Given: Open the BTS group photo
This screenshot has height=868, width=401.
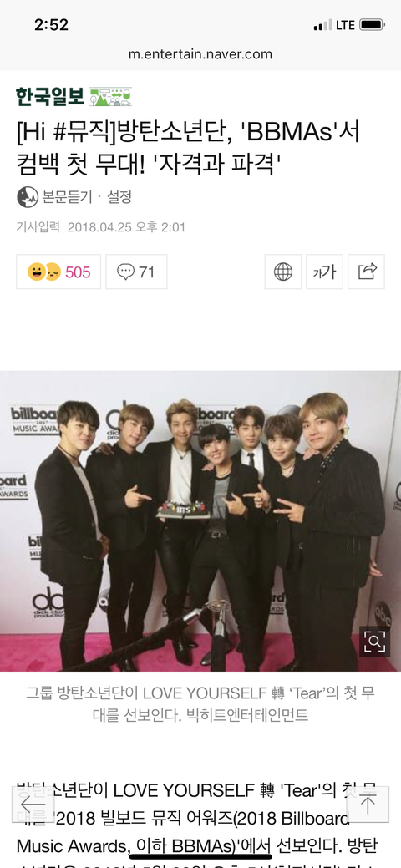Looking at the screenshot, I should pos(200,521).
